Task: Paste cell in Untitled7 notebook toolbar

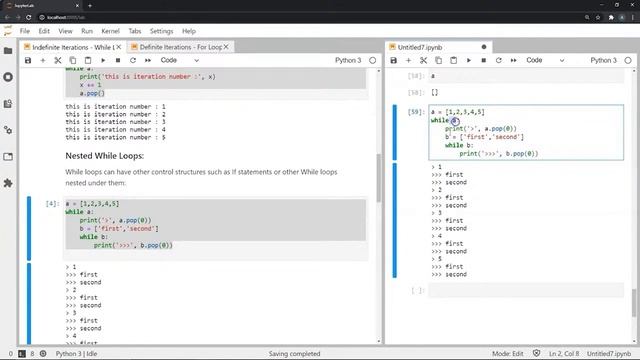Action: [x=453, y=60]
